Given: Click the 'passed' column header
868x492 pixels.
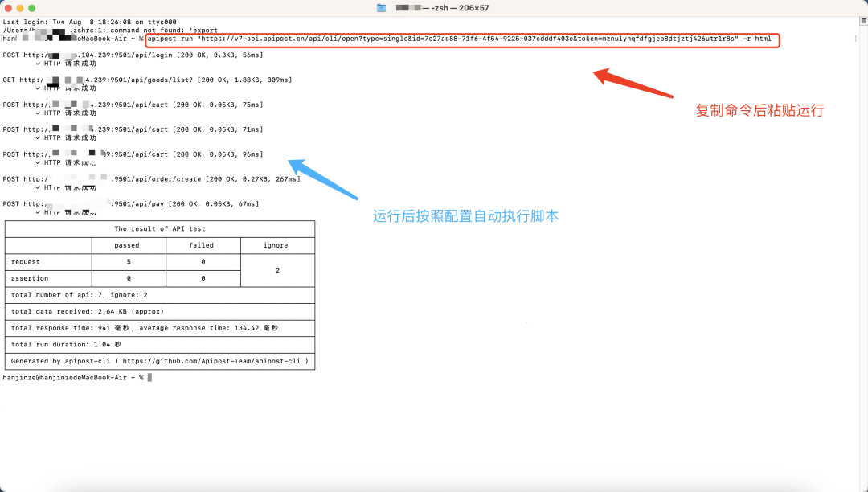Looking at the screenshot, I should click(127, 245).
